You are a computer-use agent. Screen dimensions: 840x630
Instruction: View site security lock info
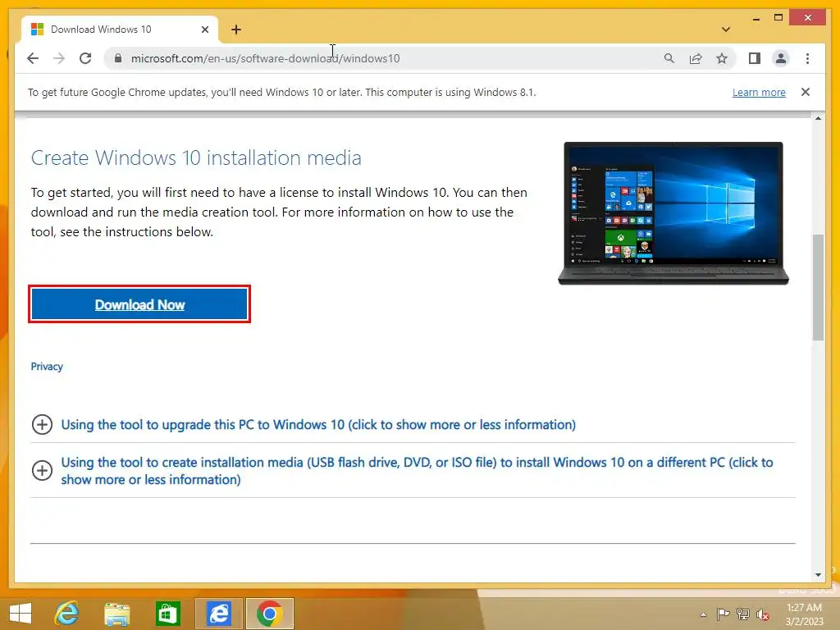[x=118, y=58]
